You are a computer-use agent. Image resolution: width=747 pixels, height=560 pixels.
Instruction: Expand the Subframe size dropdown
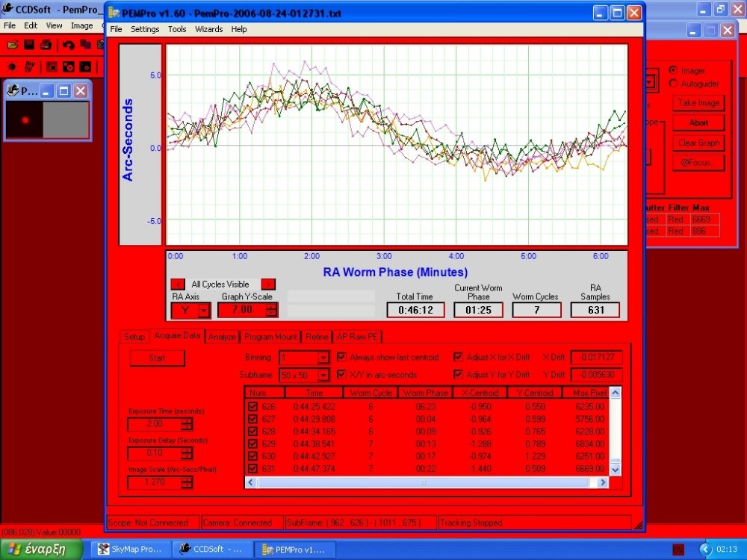tap(324, 374)
